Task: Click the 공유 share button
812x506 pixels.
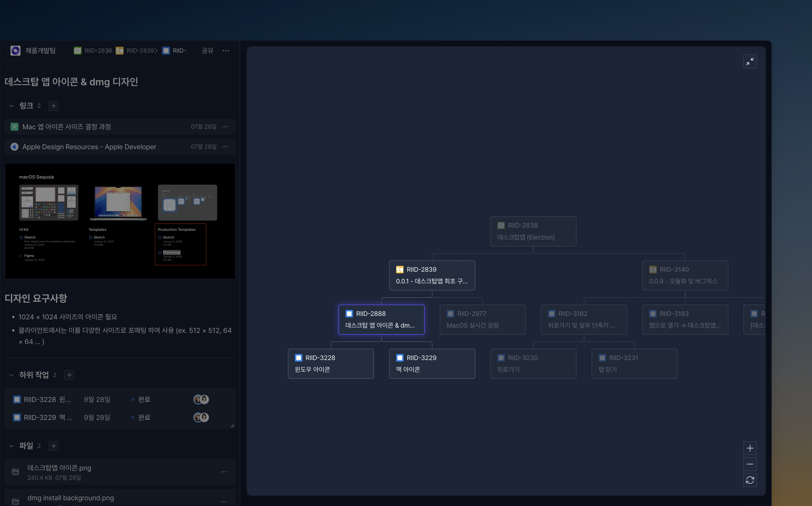Action: pyautogui.click(x=207, y=51)
